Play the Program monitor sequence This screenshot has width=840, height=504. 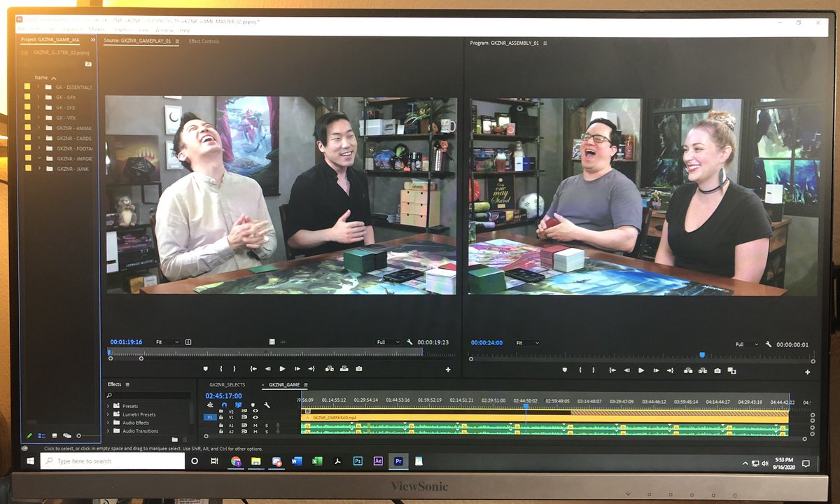(641, 370)
